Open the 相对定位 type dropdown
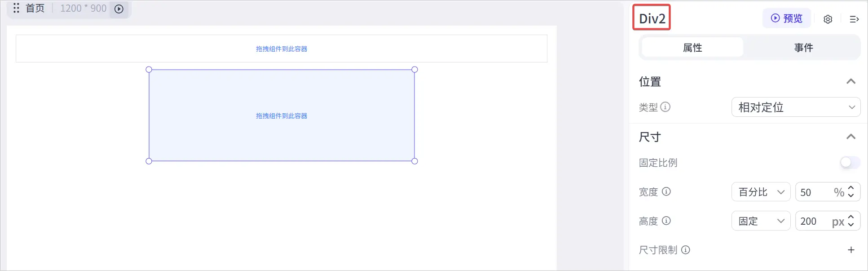The image size is (868, 271). 796,107
